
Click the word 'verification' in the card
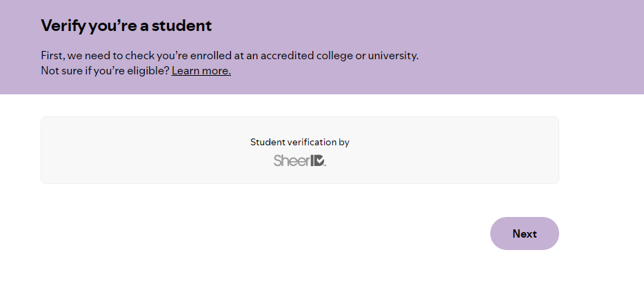pyautogui.click(x=312, y=142)
